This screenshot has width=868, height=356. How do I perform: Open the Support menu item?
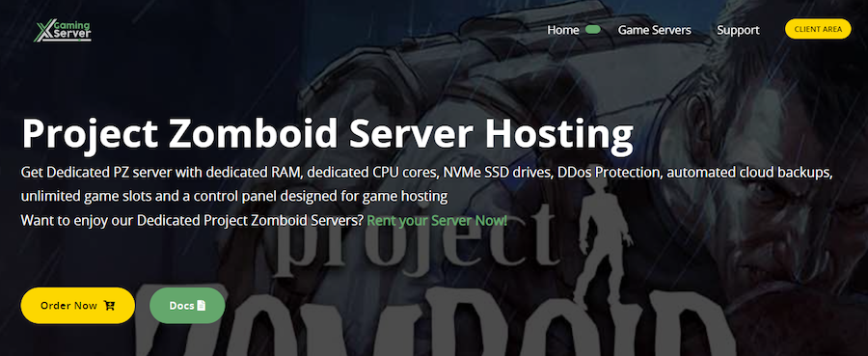pos(738,30)
